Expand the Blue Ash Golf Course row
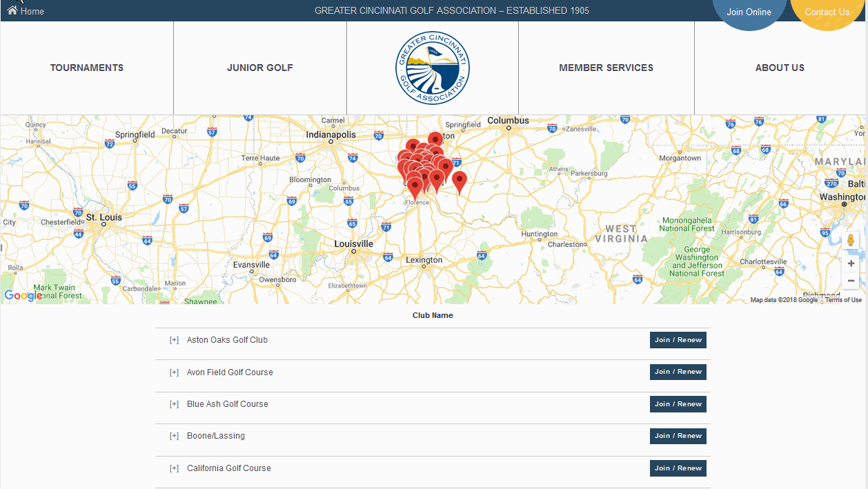 tap(174, 404)
